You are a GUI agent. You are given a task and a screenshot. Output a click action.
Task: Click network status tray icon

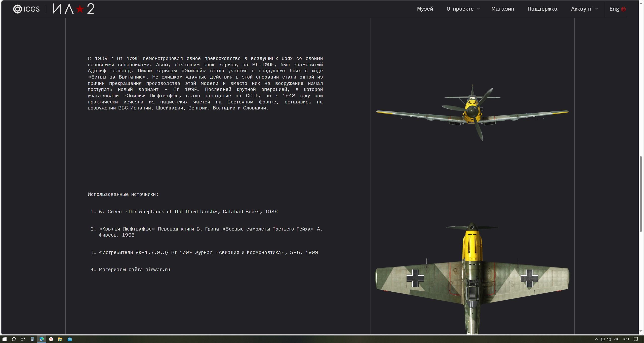(602, 339)
